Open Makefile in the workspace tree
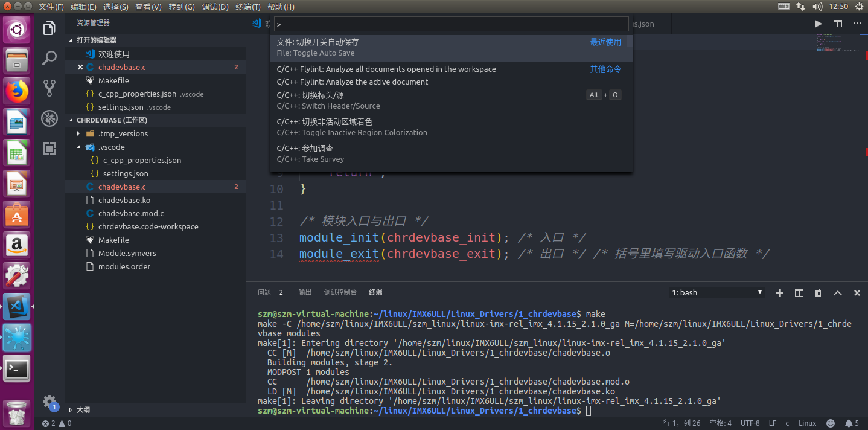The width and height of the screenshot is (868, 430). (155, 240)
